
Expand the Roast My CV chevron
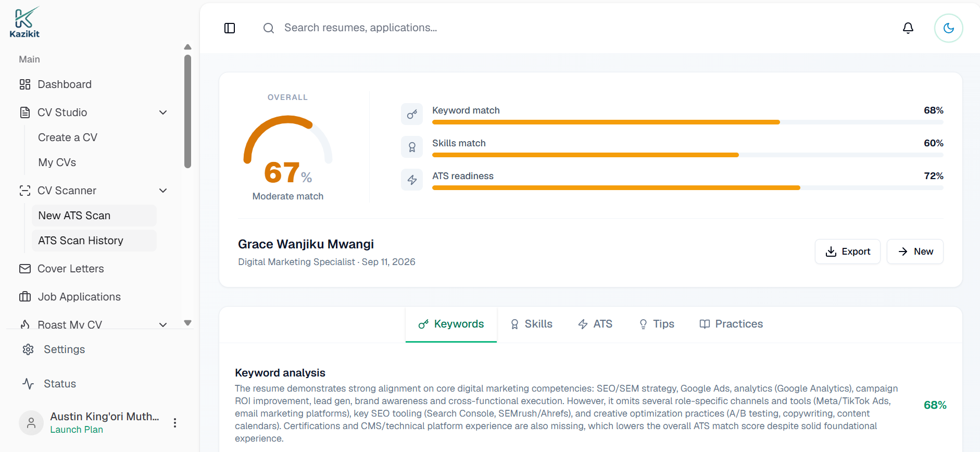163,325
